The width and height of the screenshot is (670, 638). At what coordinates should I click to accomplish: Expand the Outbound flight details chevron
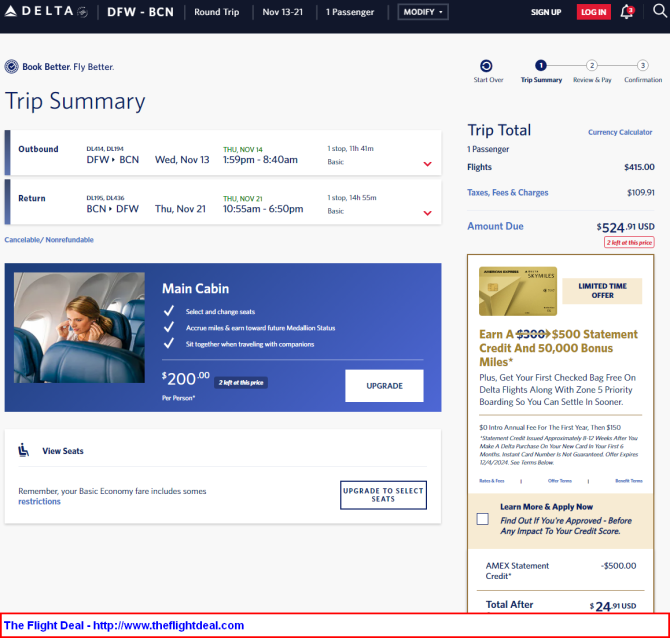[x=427, y=164]
